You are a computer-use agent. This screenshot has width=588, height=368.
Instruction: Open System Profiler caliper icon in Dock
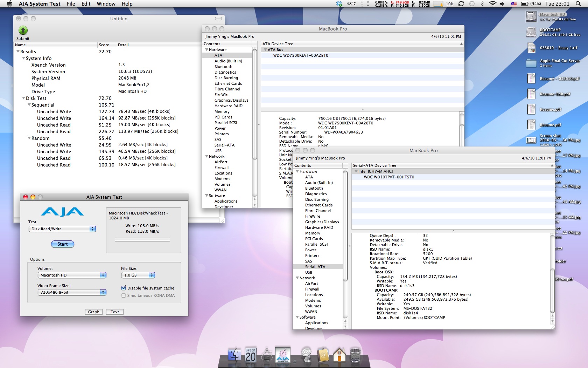[267, 355]
